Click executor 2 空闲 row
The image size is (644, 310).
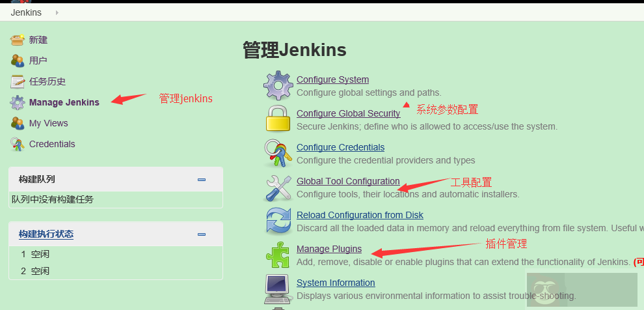(x=115, y=271)
